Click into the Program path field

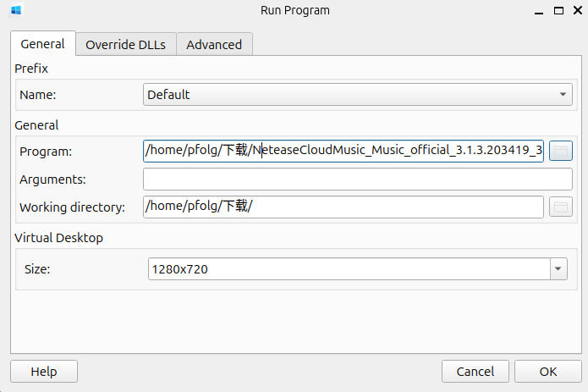click(x=343, y=151)
